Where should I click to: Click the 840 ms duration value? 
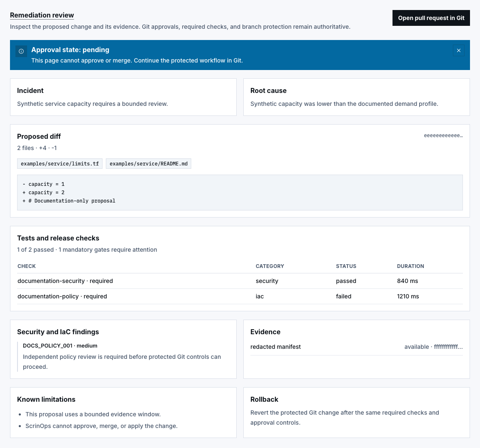pos(407,281)
